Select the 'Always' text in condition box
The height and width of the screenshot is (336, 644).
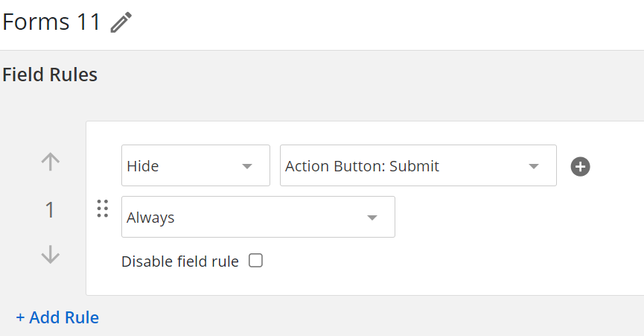coord(150,218)
